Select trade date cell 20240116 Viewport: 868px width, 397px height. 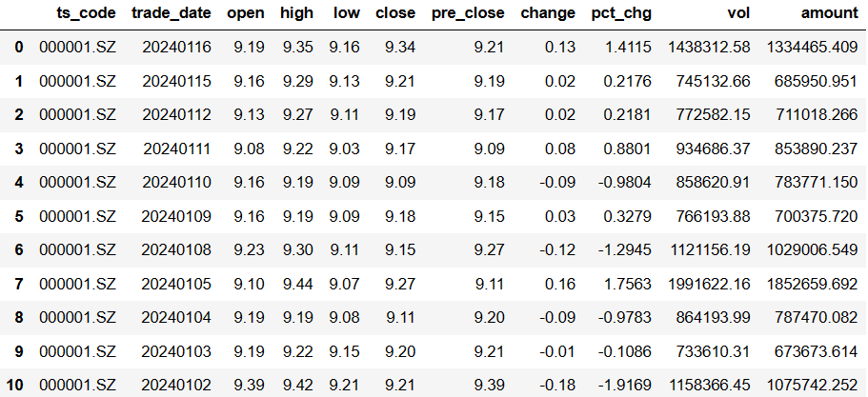[x=176, y=47]
